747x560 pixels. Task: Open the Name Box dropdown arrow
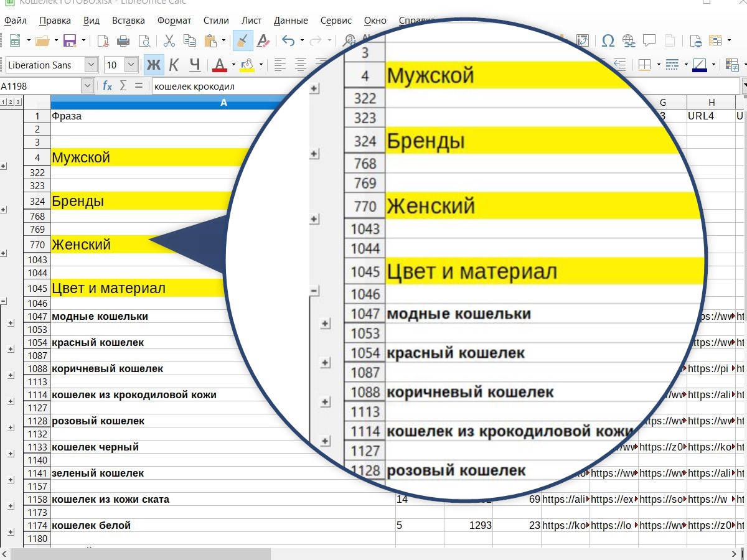[x=87, y=86]
